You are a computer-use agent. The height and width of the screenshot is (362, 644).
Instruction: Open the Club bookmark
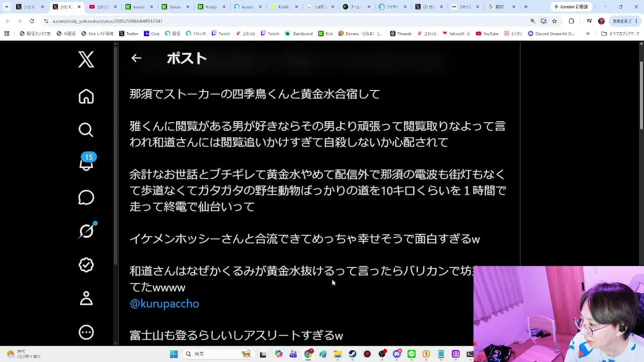(x=151, y=34)
